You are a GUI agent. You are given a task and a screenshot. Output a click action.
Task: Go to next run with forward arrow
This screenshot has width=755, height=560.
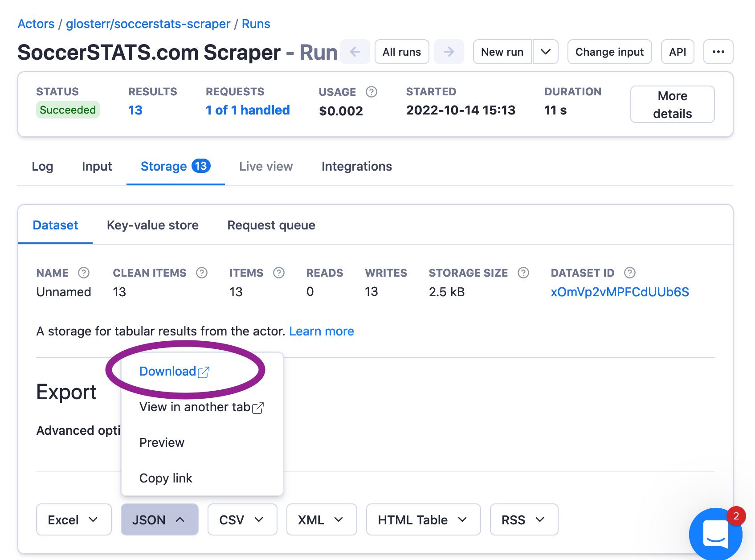coord(449,52)
